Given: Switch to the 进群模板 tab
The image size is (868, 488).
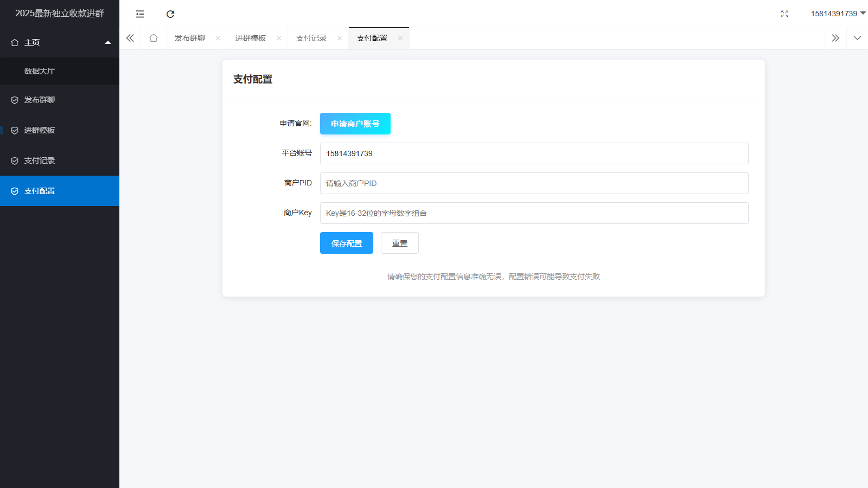Looking at the screenshot, I should (x=251, y=38).
